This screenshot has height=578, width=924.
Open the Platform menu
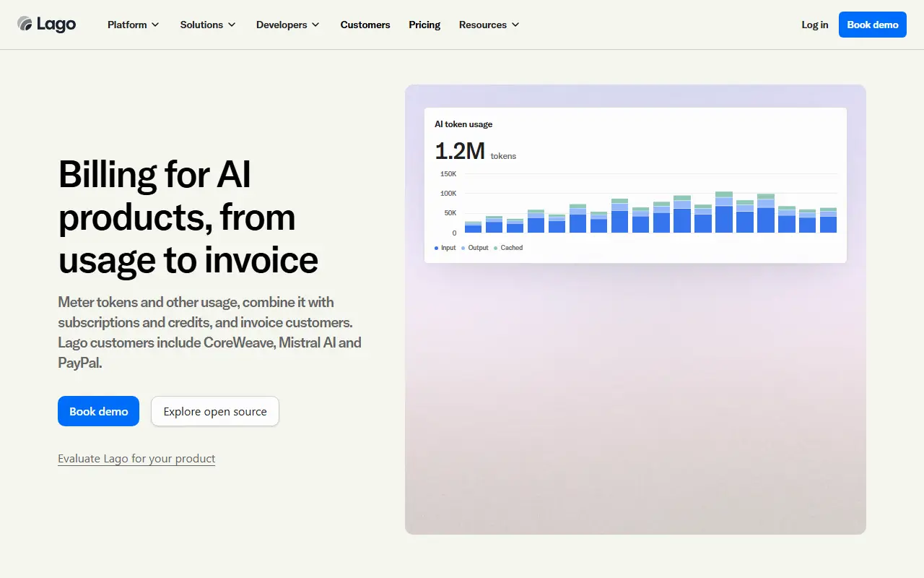134,25
